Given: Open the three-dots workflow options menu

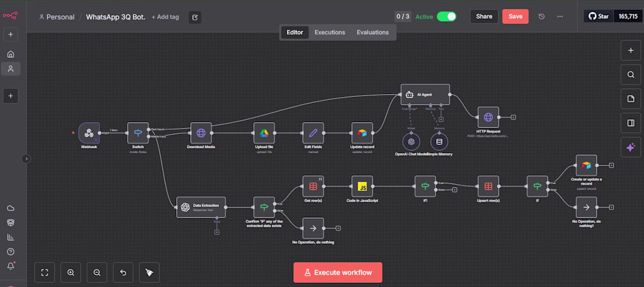Looking at the screenshot, I should (x=560, y=16).
